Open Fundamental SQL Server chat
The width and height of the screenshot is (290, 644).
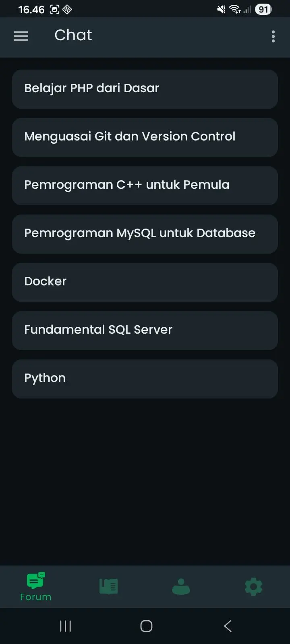pos(145,330)
